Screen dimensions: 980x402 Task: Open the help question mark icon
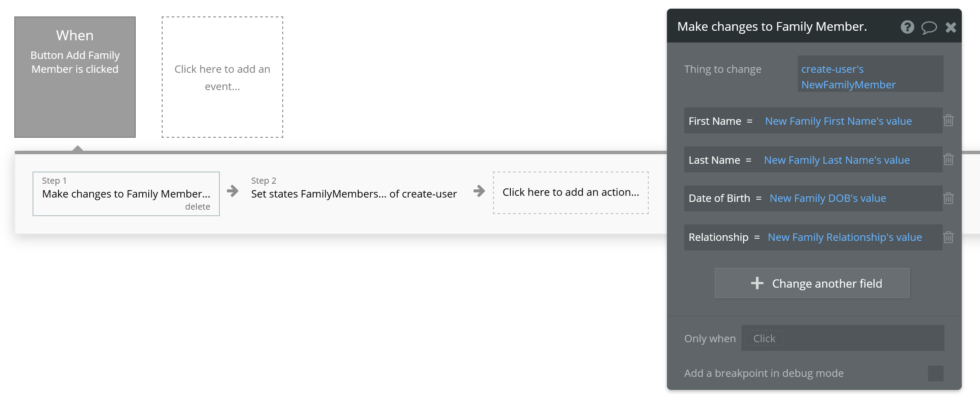[x=907, y=27]
